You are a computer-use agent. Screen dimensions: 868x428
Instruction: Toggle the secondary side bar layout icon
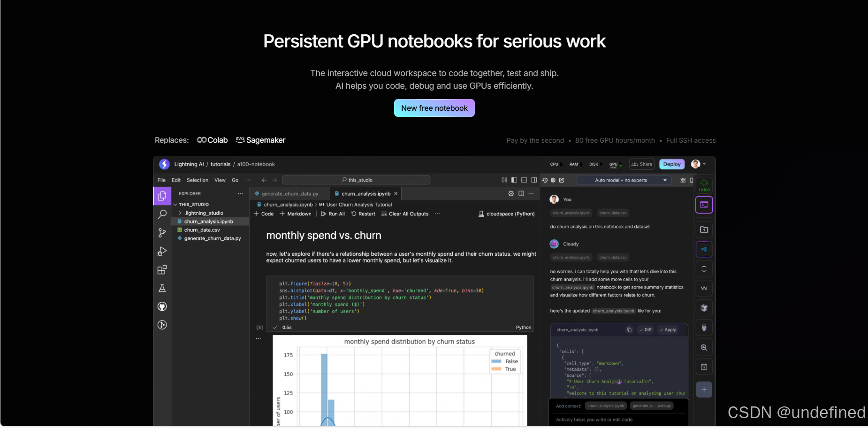pos(534,180)
